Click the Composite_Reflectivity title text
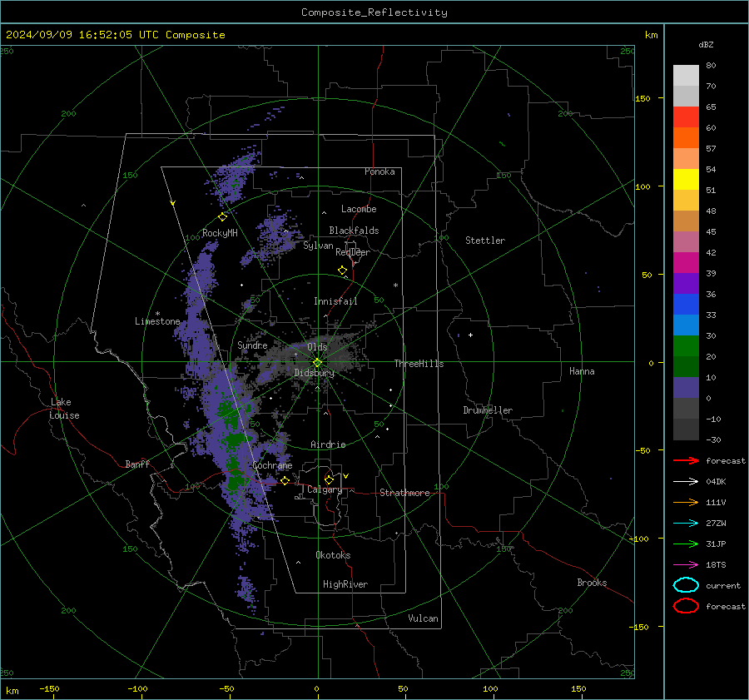This screenshot has height=700, width=749. point(374,12)
